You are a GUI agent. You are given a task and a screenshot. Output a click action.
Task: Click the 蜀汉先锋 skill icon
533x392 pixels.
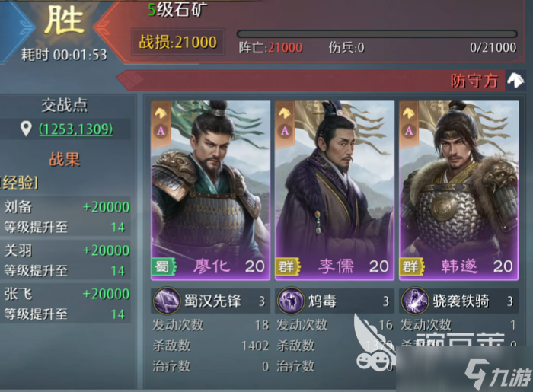[167, 301]
